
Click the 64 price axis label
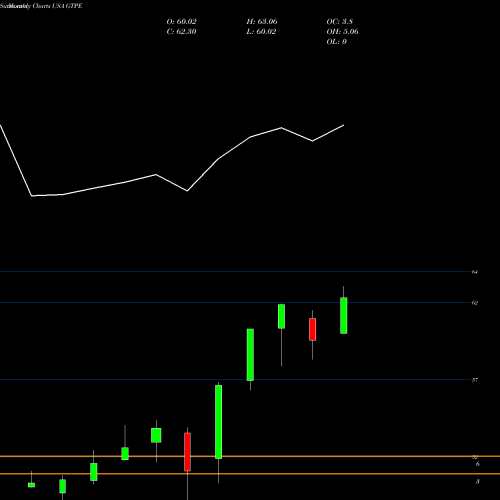[x=475, y=272]
